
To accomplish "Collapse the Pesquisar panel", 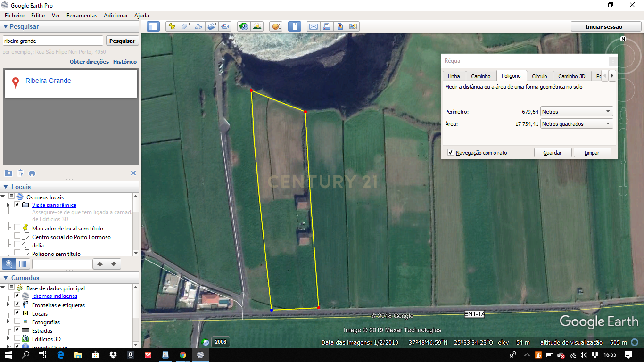I will (6, 27).
